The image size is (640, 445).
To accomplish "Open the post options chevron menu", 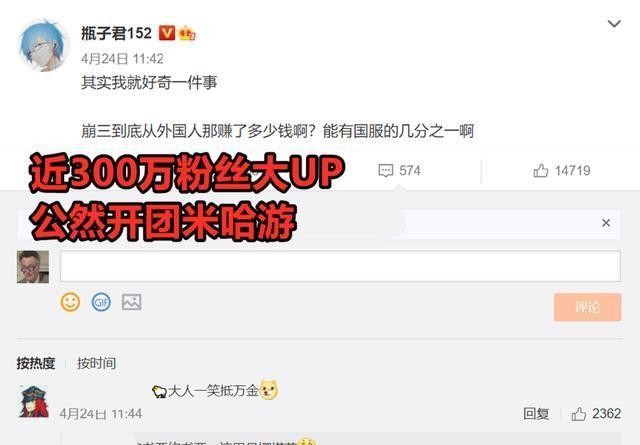I will click(614, 24).
